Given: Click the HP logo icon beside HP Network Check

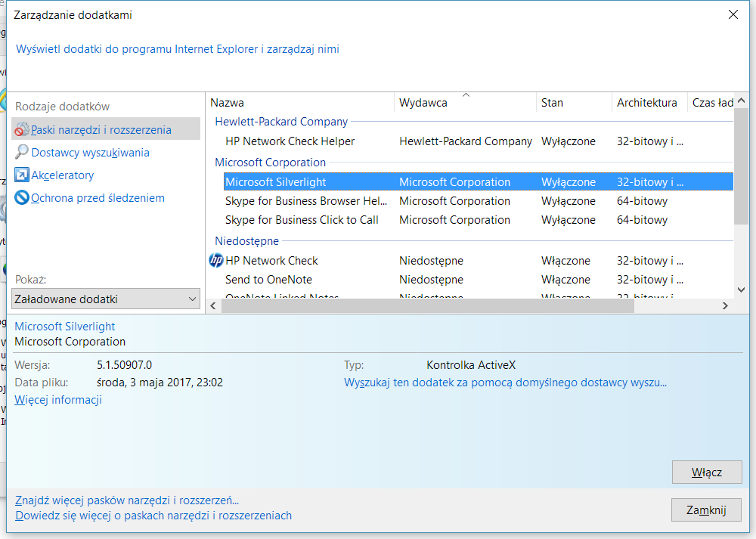Looking at the screenshot, I should (x=215, y=261).
